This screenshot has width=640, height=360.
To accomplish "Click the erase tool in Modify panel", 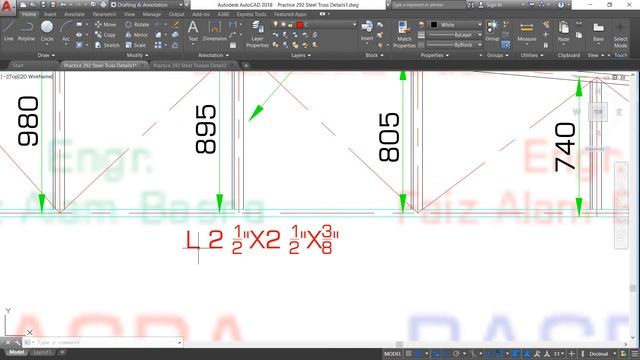I will pyautogui.click(x=176, y=24).
